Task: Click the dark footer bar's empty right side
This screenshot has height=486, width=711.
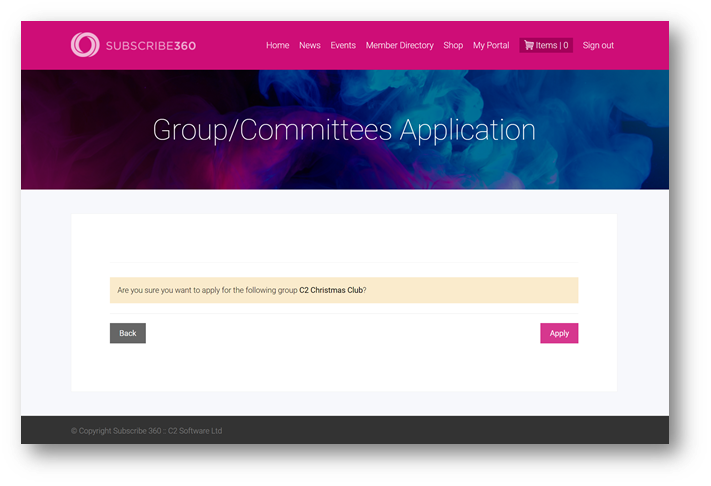Action: tap(499, 430)
